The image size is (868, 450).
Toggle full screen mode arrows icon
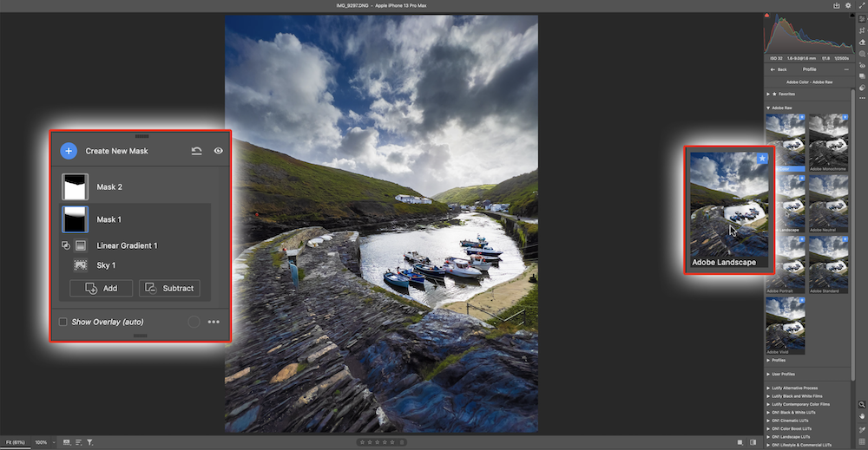point(862,5)
